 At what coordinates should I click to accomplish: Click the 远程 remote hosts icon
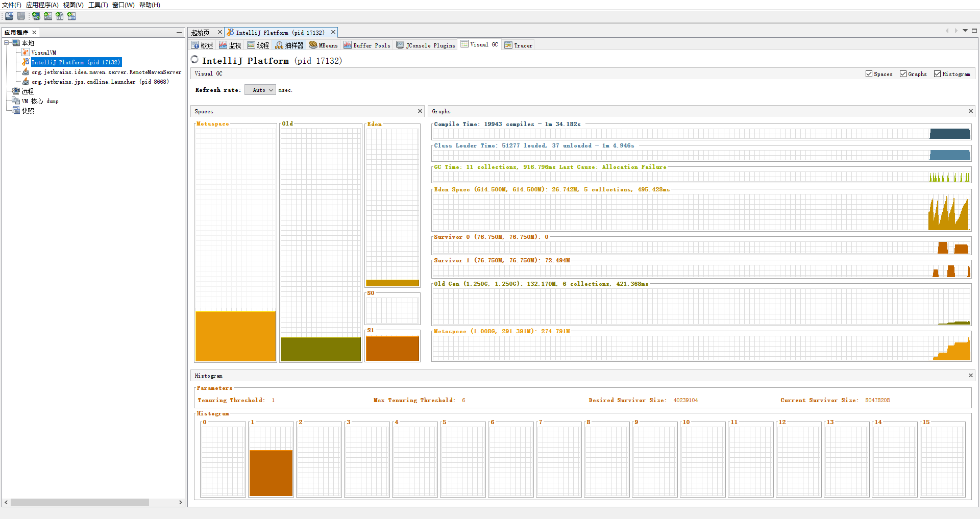(16, 91)
